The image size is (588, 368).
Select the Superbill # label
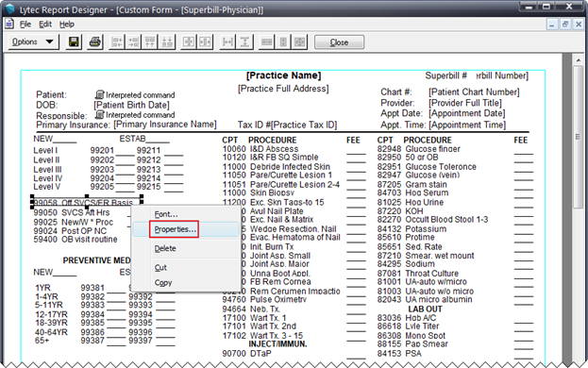click(x=445, y=75)
